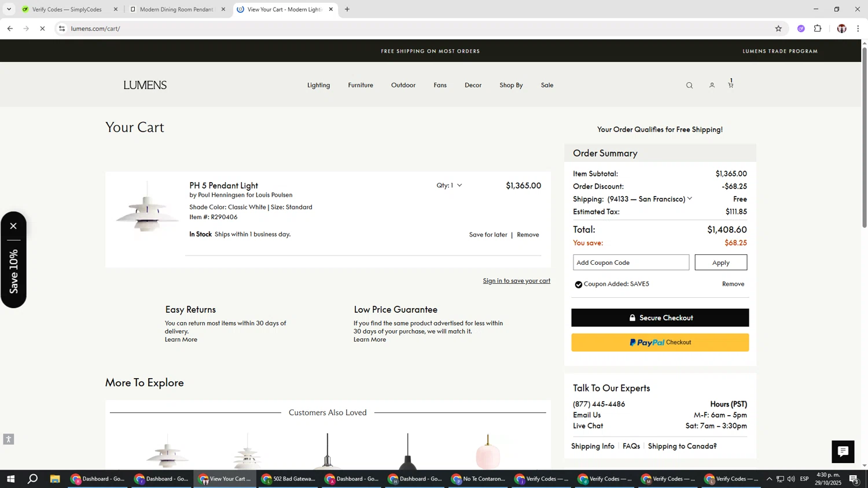Open the browser extensions puzzle icon
868x488 pixels.
coord(818,28)
